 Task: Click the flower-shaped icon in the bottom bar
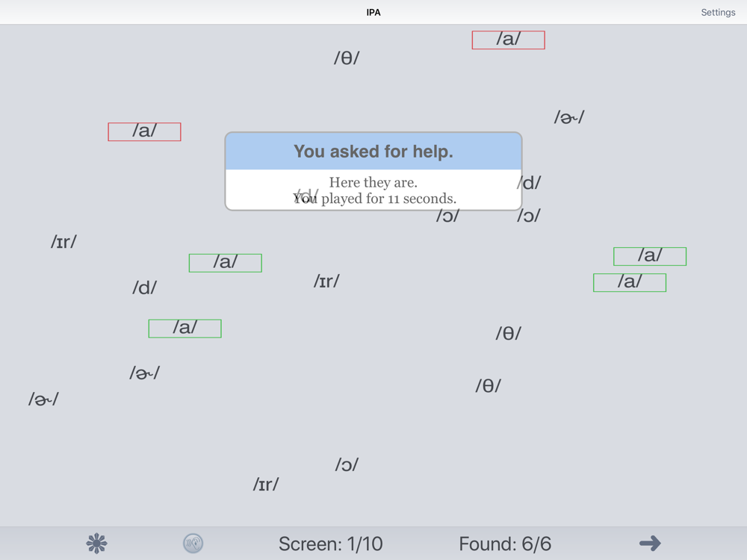click(x=96, y=543)
